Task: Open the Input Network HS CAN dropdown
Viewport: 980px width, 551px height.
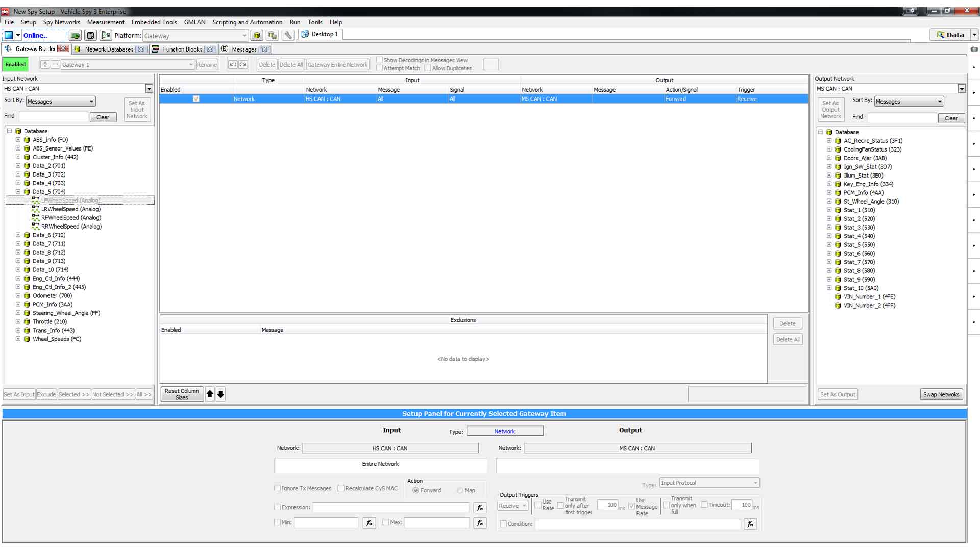Action: point(149,89)
